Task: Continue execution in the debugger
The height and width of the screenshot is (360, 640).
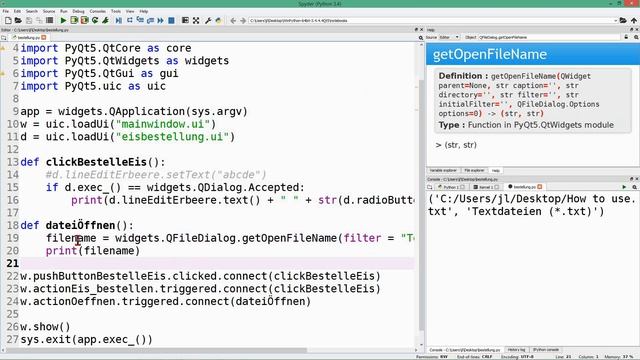Action: coord(160,20)
